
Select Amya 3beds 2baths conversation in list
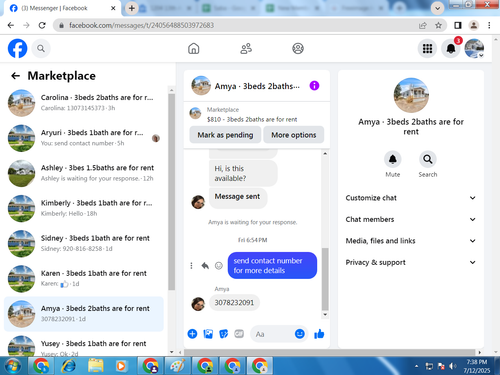(x=84, y=314)
